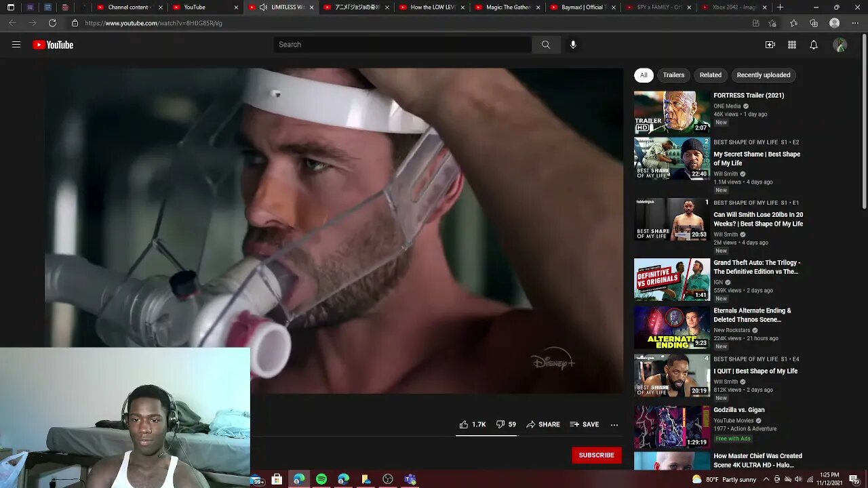868x488 pixels.
Task: Open the taskbar clock 1:25 PM
Action: (829, 479)
